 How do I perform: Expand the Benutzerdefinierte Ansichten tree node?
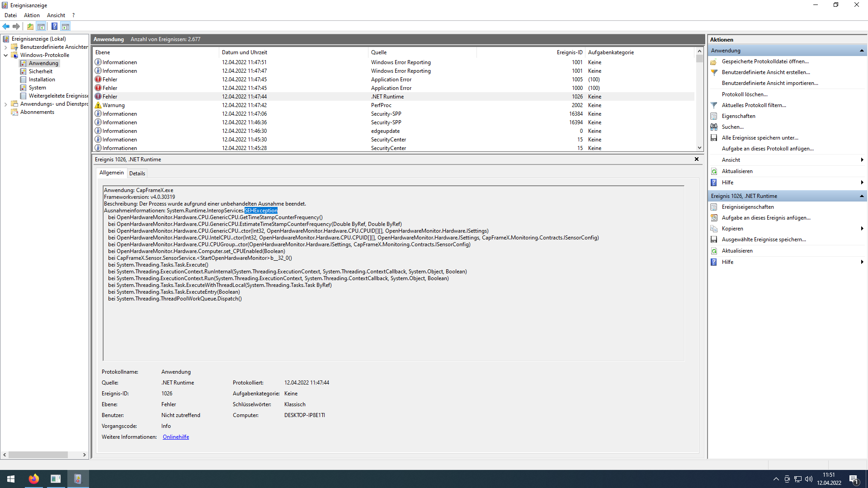pos(5,47)
